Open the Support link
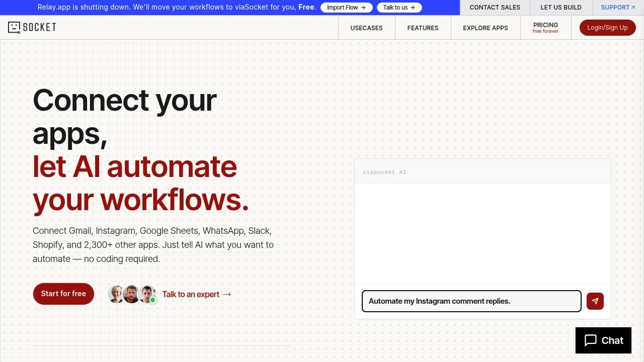Screen dimensions: 644x362 pos(618,8)
